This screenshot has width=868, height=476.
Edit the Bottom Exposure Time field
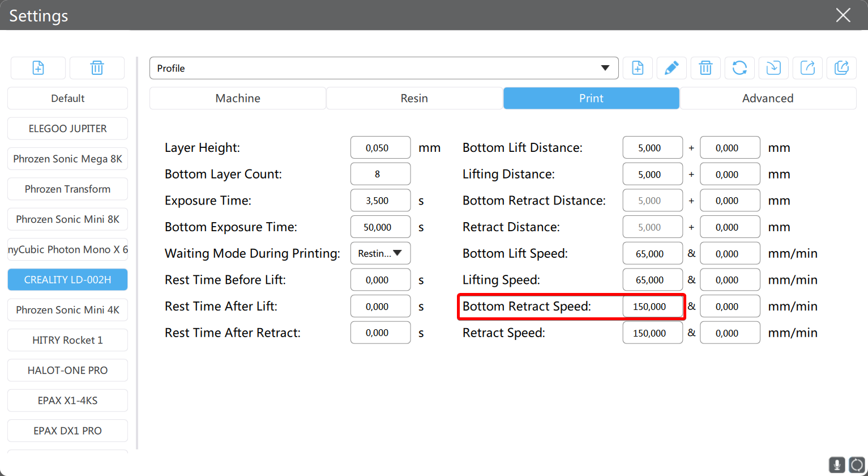coord(380,227)
